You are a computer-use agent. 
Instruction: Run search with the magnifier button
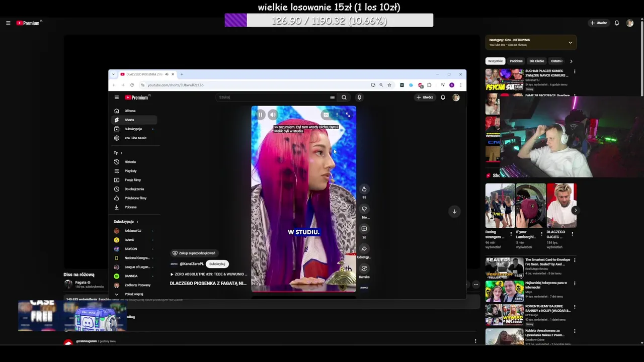tap(344, 98)
